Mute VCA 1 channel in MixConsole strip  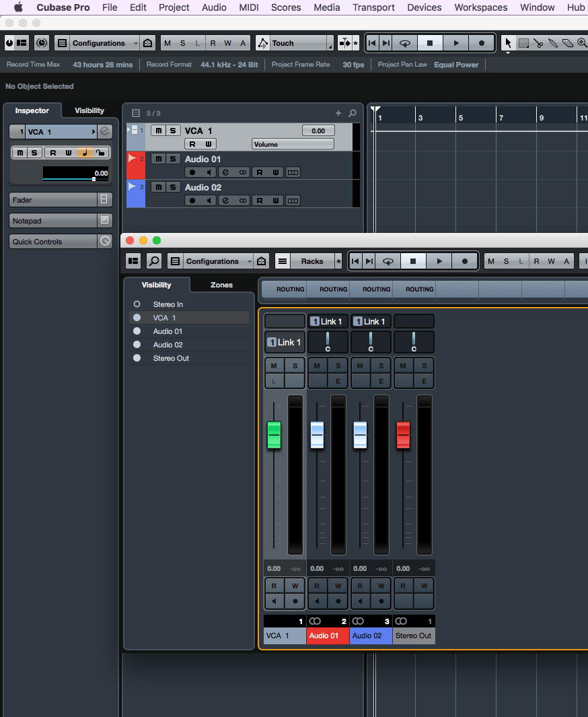[x=274, y=366]
